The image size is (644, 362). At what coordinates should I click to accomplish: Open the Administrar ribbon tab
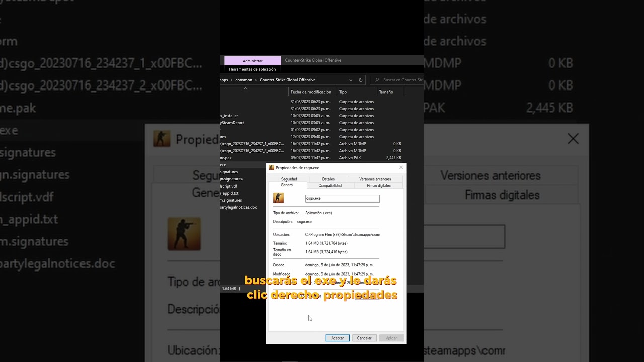[253, 61]
